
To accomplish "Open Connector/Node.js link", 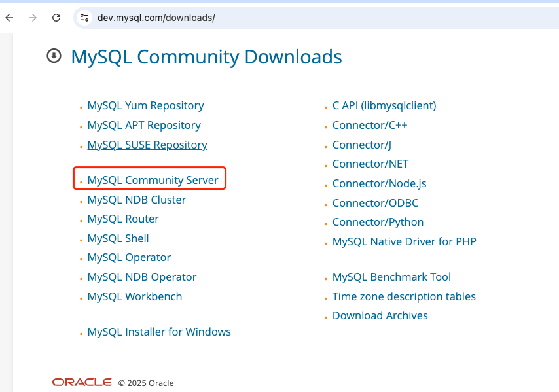I will click(380, 183).
